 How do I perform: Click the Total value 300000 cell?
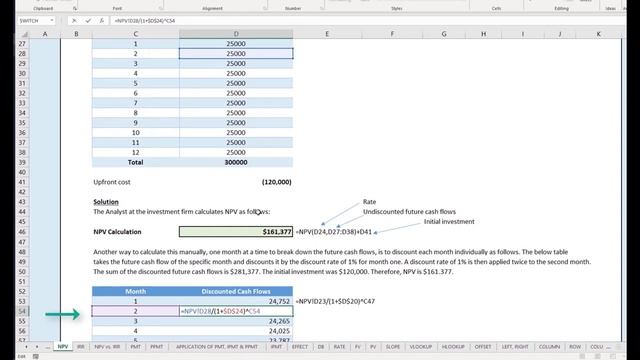coord(236,162)
